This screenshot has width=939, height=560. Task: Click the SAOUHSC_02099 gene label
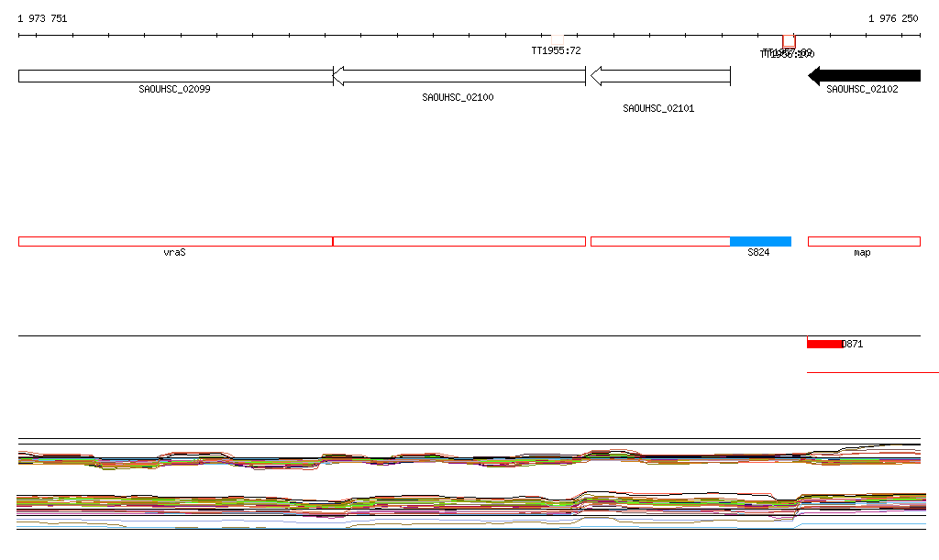(174, 89)
